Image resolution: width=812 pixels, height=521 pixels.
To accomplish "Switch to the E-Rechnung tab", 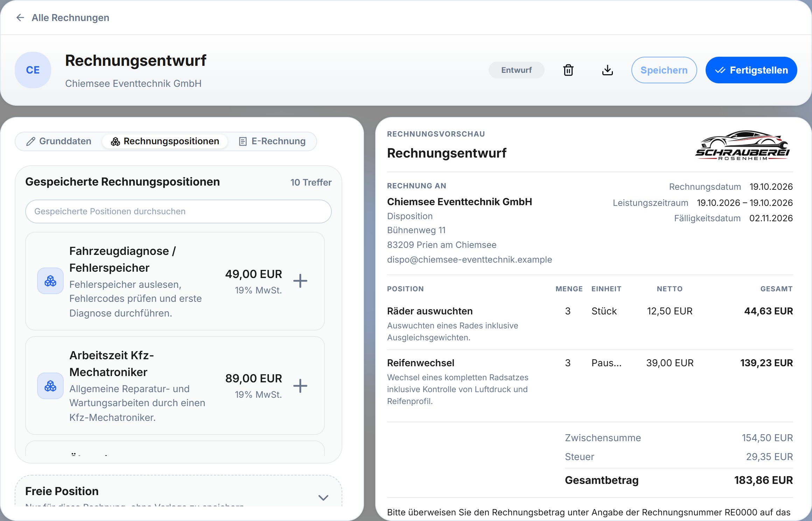I will 272,141.
